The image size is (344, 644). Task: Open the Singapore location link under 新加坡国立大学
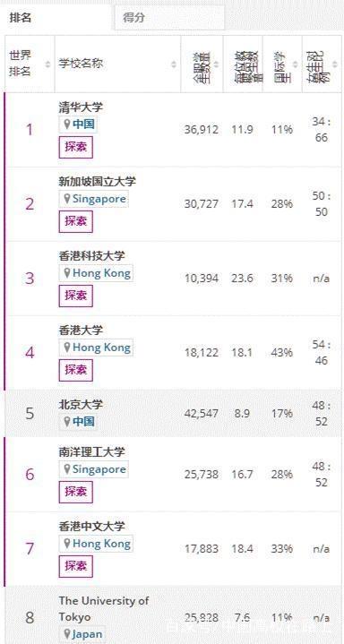coord(99,199)
